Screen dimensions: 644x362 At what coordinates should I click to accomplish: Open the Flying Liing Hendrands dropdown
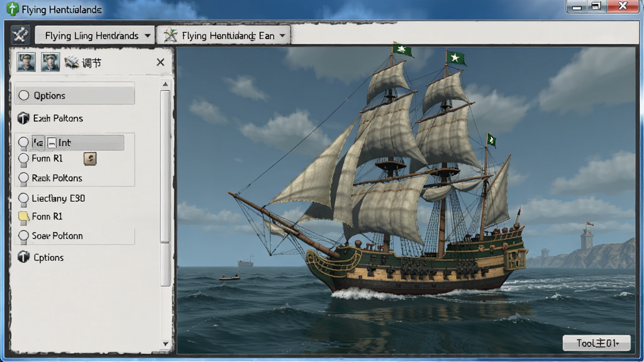(x=95, y=35)
